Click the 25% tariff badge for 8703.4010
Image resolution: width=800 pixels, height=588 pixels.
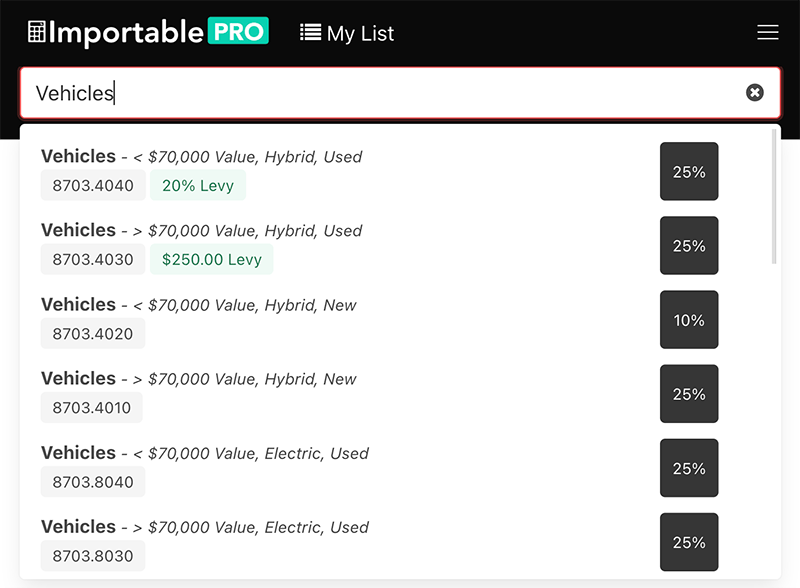coord(689,393)
